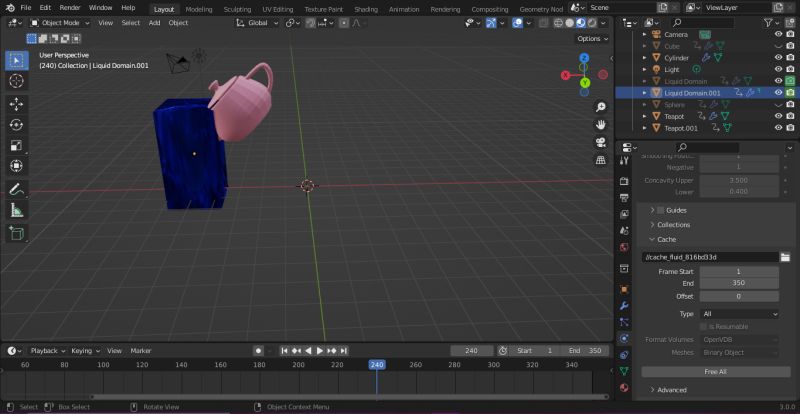
Task: Open cache Type dropdown set to All
Action: coord(739,314)
